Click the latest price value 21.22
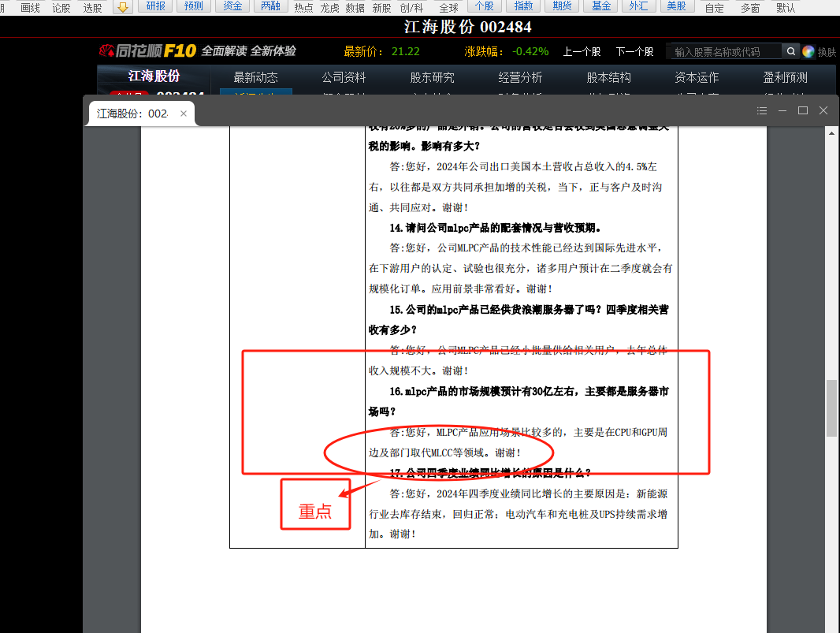This screenshot has width=840, height=633. pyautogui.click(x=406, y=51)
